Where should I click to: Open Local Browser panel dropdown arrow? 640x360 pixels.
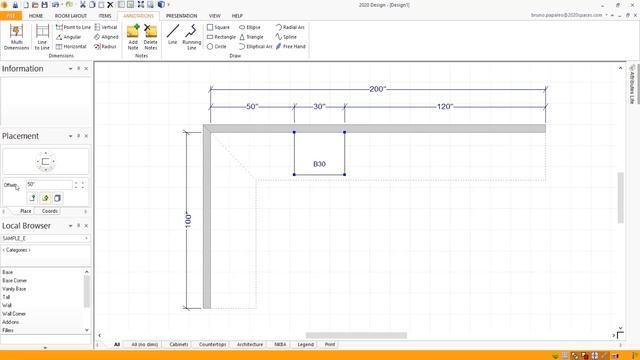coord(70,226)
